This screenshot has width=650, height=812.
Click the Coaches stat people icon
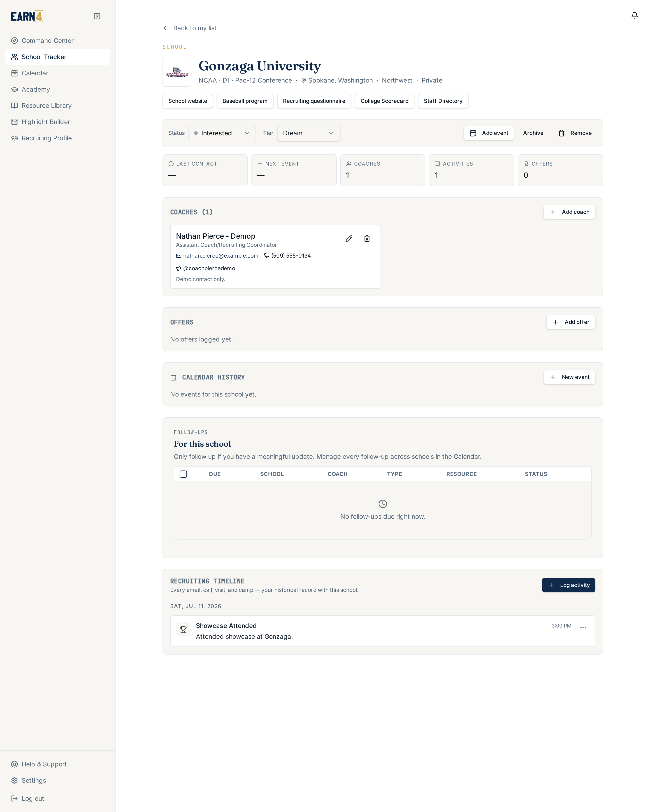coord(349,164)
